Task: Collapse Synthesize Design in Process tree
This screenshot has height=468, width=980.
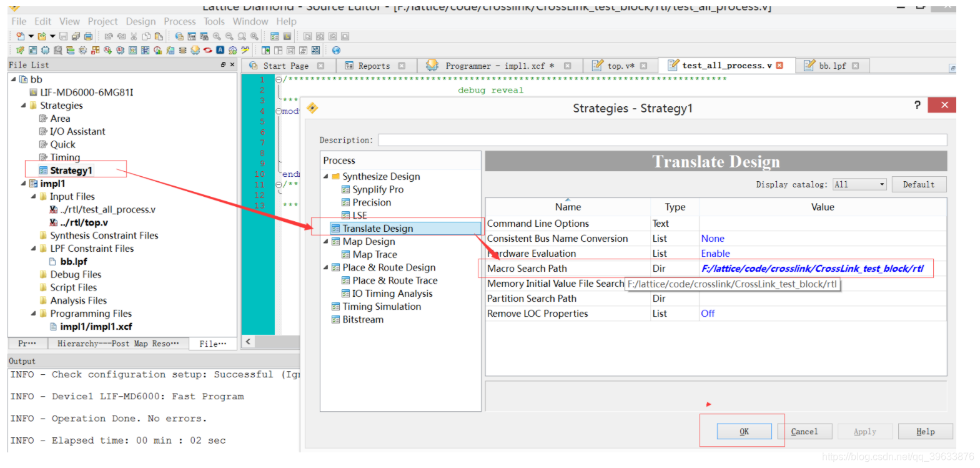Action: (x=326, y=177)
